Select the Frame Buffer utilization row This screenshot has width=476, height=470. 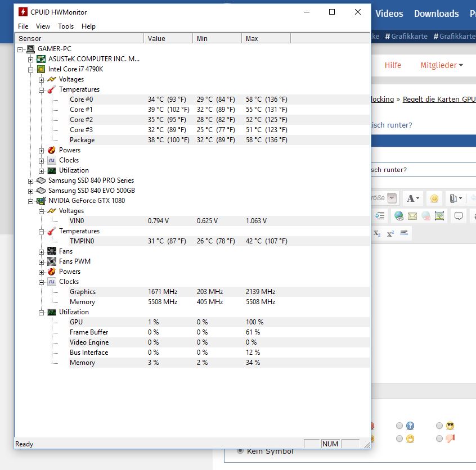click(x=219, y=332)
